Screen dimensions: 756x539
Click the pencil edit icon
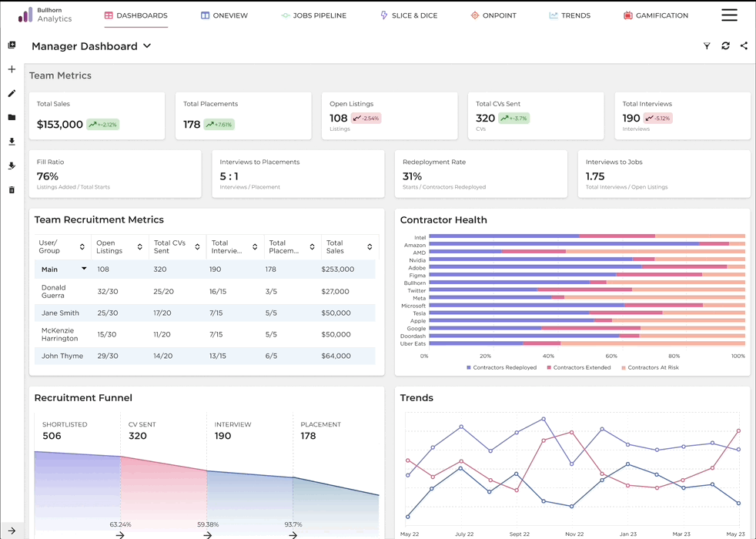pos(12,93)
